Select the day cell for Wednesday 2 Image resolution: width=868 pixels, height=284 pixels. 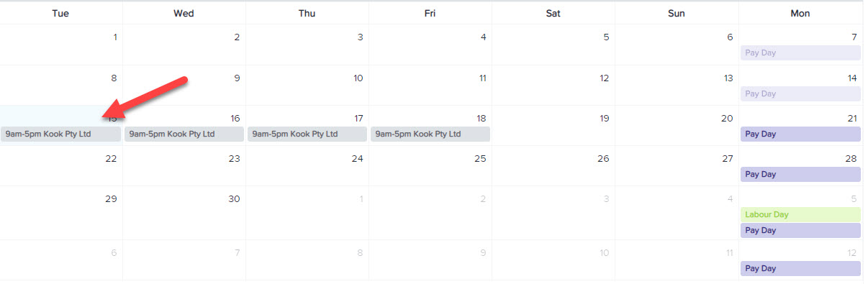point(184,45)
